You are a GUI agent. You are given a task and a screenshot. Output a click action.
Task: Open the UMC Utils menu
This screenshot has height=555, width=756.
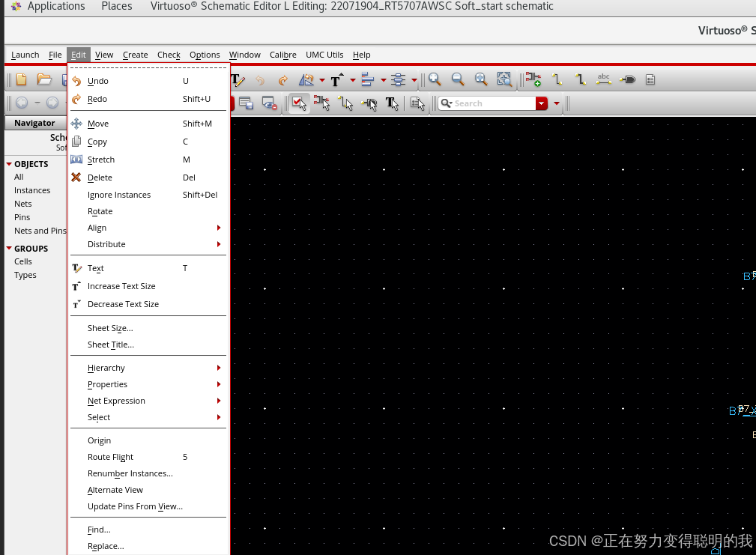(x=324, y=55)
